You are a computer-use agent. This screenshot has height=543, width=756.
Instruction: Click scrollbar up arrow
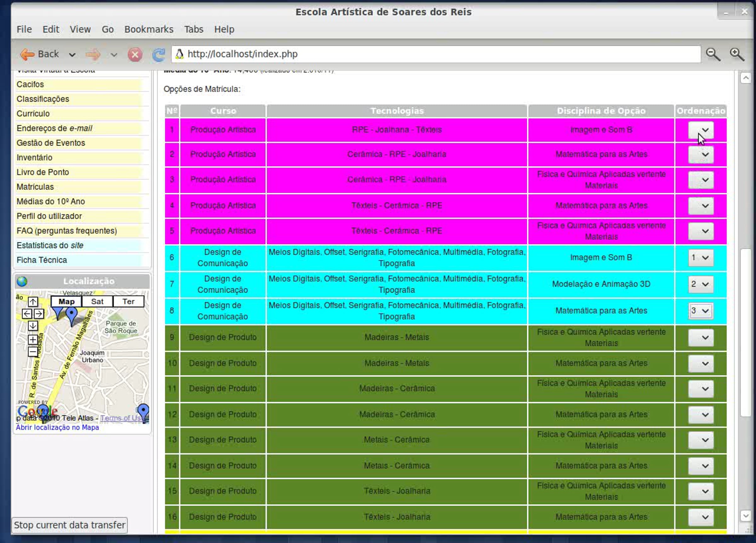coord(746,78)
